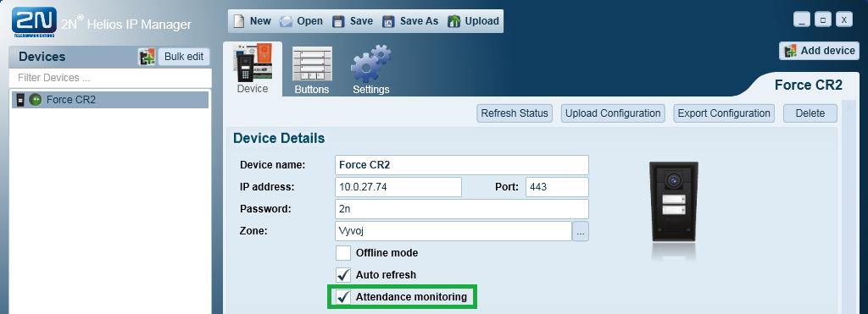
Task: Maximize the Helios IP Manager window
Action: [822, 20]
